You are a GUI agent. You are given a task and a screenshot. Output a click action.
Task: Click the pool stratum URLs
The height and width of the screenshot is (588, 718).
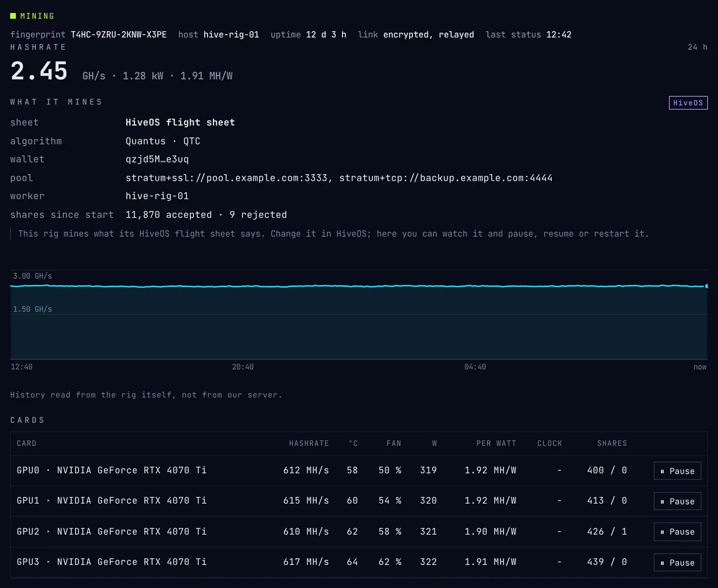point(339,178)
